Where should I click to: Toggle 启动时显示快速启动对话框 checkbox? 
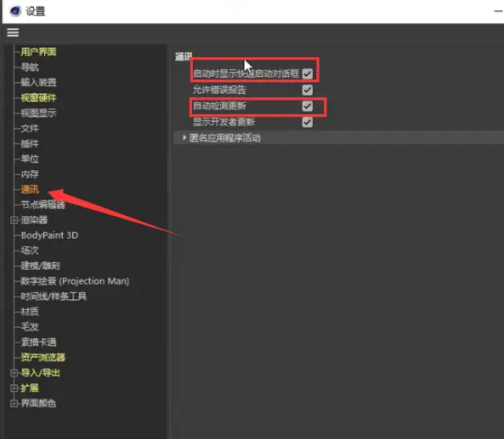[x=308, y=74]
